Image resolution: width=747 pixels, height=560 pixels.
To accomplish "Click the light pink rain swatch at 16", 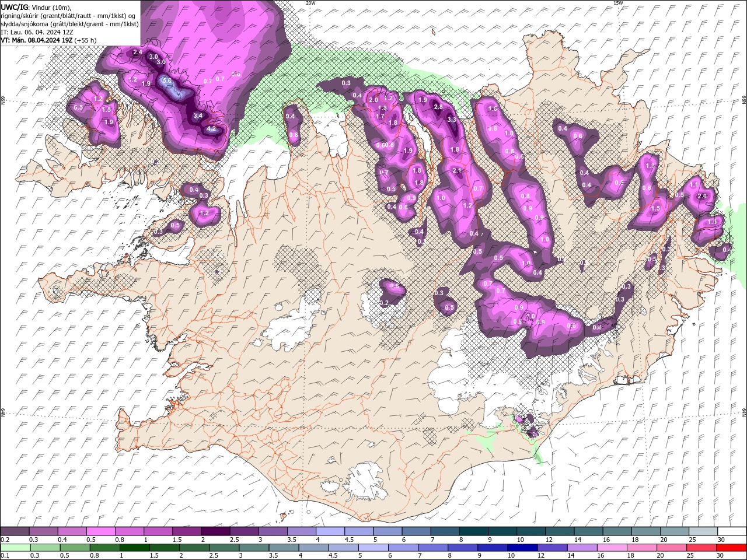I will pos(612,548).
